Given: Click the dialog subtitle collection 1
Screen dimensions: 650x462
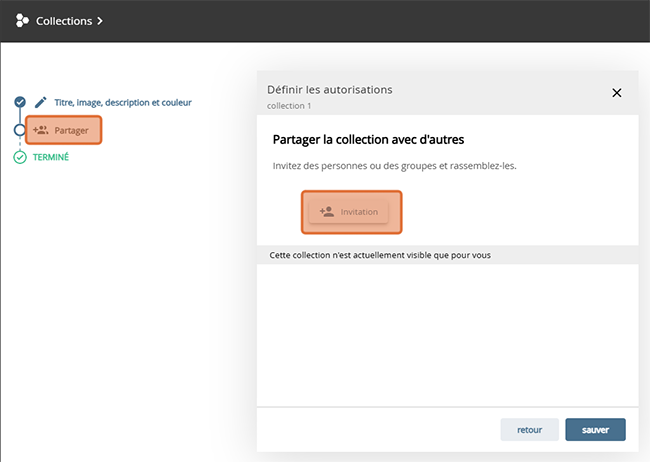Looking at the screenshot, I should [289, 105].
